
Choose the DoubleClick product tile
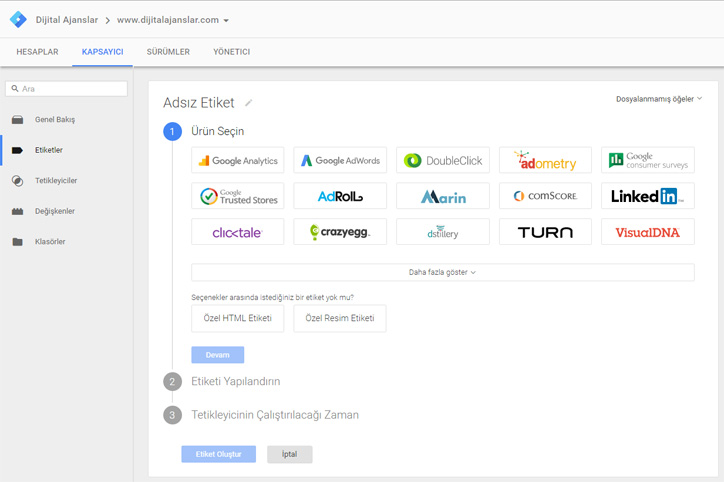click(x=443, y=160)
